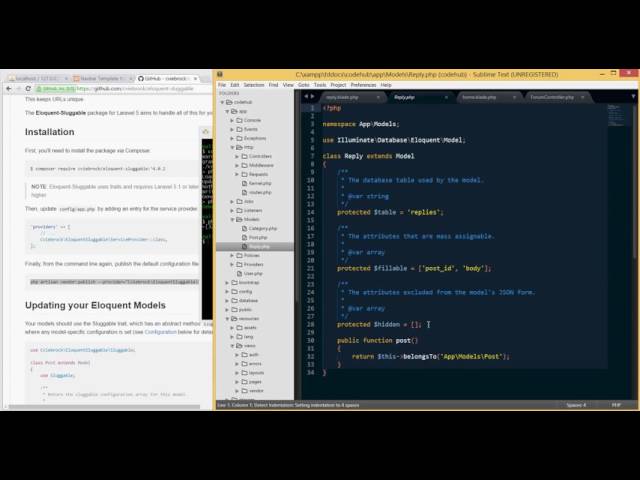
Task: Select the Providers folder icon
Action: pyautogui.click(x=240, y=264)
